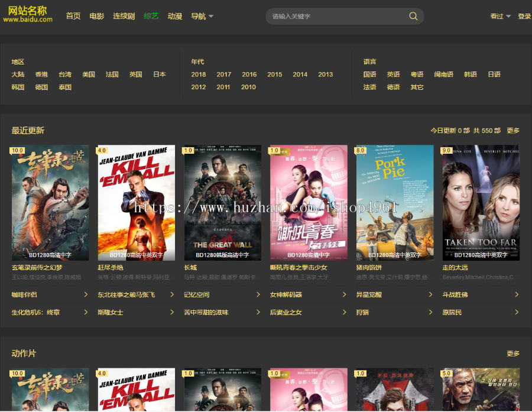Image resolution: width=532 pixels, height=412 pixels.
Task: Filter by region 泰国
Action: click(65, 87)
